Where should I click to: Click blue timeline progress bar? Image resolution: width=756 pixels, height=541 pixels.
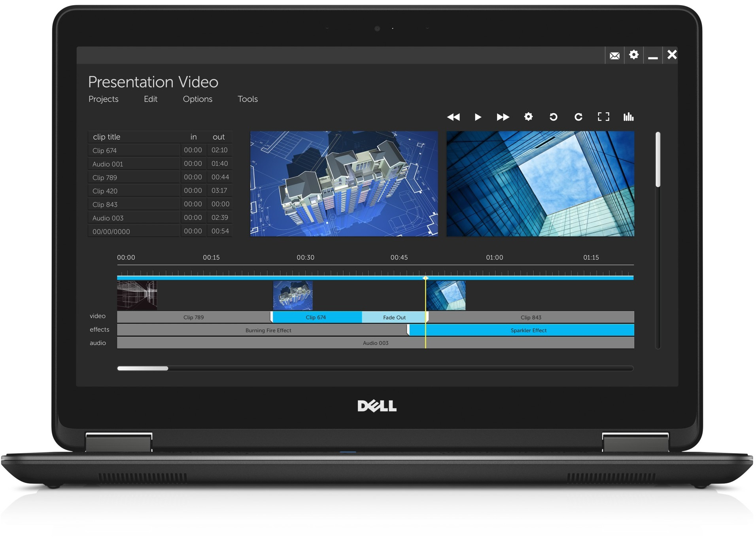pos(375,278)
